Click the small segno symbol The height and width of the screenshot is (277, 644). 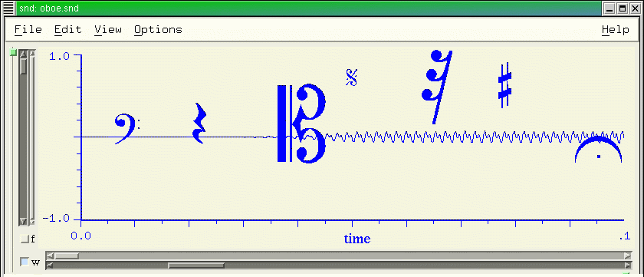tap(352, 77)
